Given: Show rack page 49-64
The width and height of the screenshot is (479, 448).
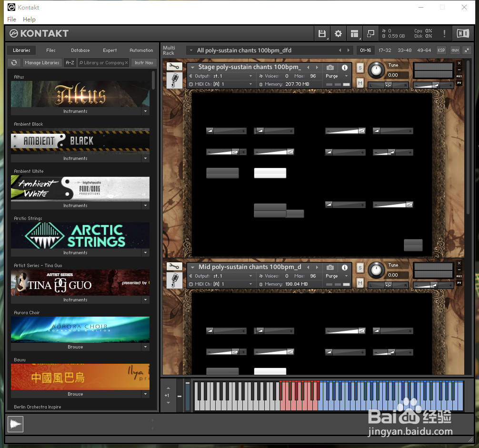Looking at the screenshot, I should [x=424, y=50].
